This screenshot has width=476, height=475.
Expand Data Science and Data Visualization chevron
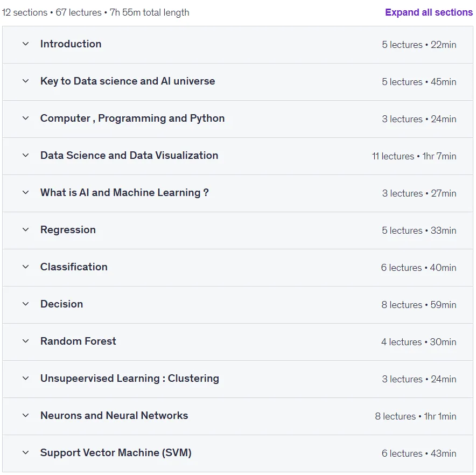[25, 156]
